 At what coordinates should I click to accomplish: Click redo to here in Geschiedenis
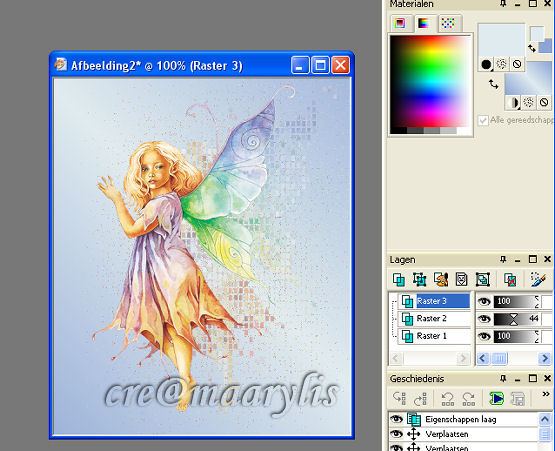point(420,399)
